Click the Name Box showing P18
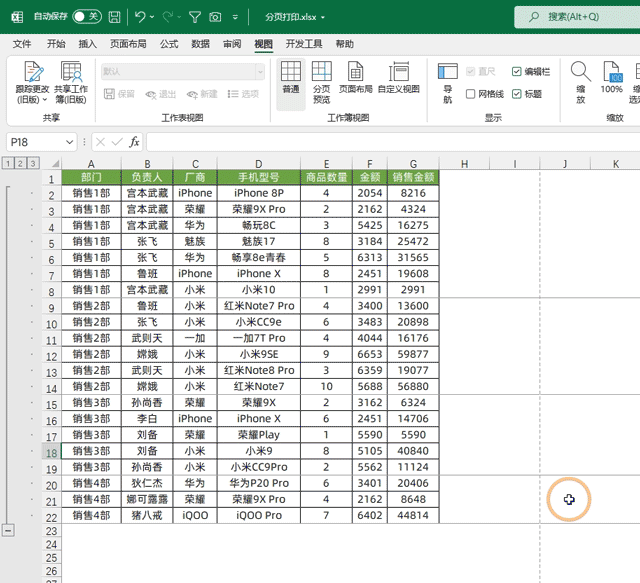The image size is (640, 583). pos(35,142)
